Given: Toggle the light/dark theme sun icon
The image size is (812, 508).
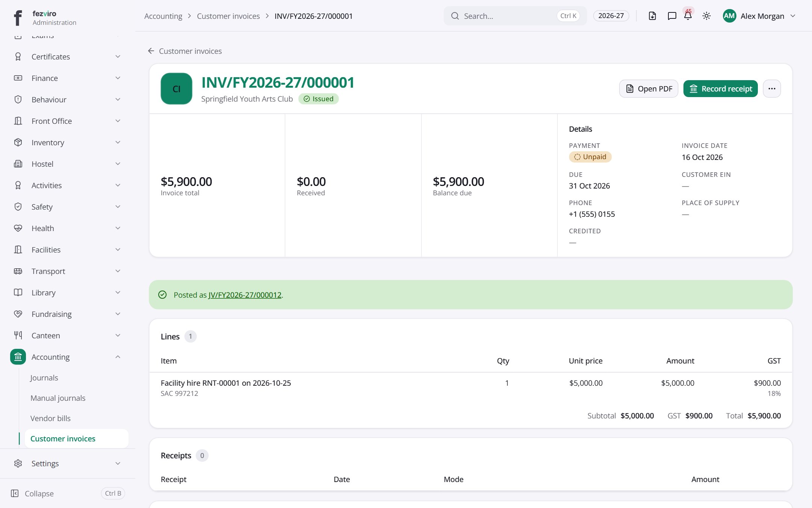Looking at the screenshot, I should tap(706, 16).
